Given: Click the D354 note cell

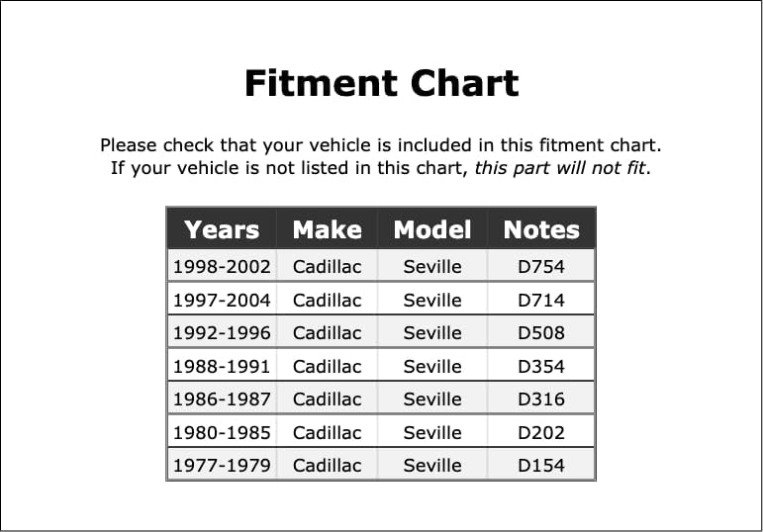Looking at the screenshot, I should pyautogui.click(x=541, y=366).
